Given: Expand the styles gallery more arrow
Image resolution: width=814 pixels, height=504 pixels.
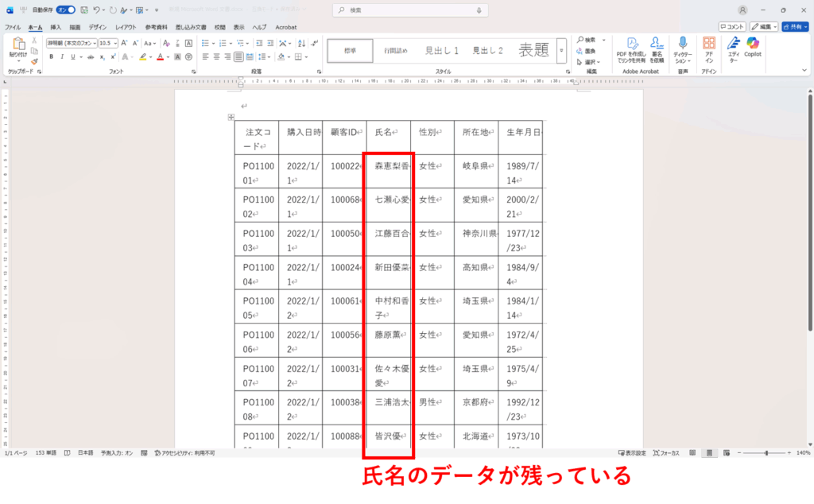Looking at the screenshot, I should 561,50.
